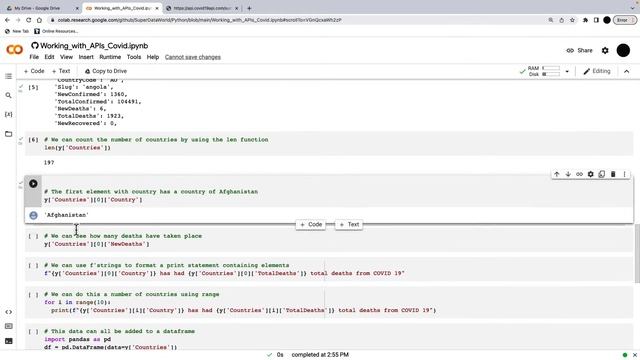Reload the page
640x360 pixels.
pyautogui.click(x=29, y=20)
